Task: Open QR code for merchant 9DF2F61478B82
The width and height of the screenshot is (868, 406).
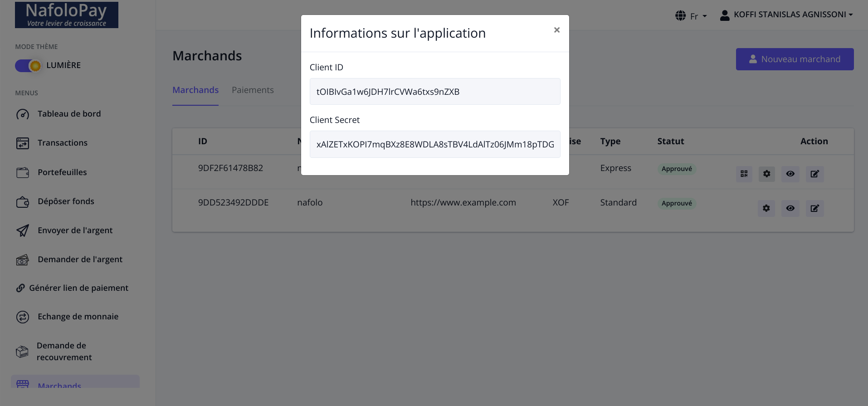Action: [x=744, y=174]
